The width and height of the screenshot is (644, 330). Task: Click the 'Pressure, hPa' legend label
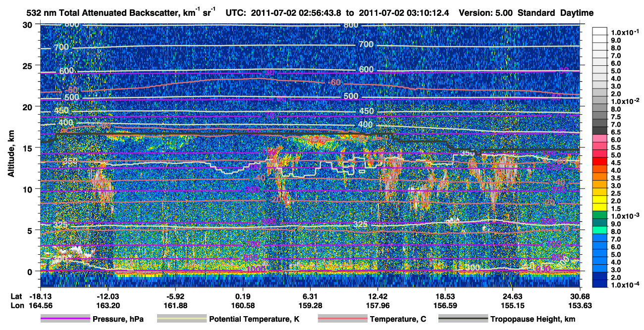click(118, 319)
